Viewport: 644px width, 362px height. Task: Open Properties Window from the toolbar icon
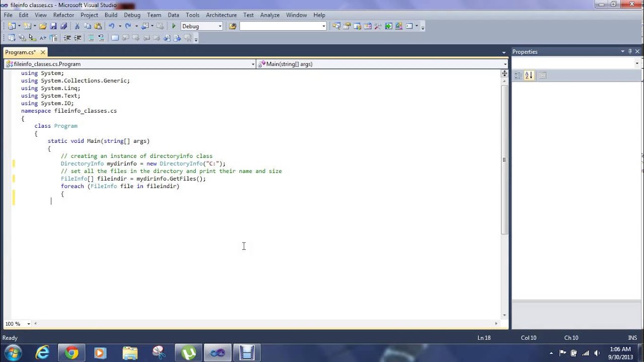click(347, 26)
